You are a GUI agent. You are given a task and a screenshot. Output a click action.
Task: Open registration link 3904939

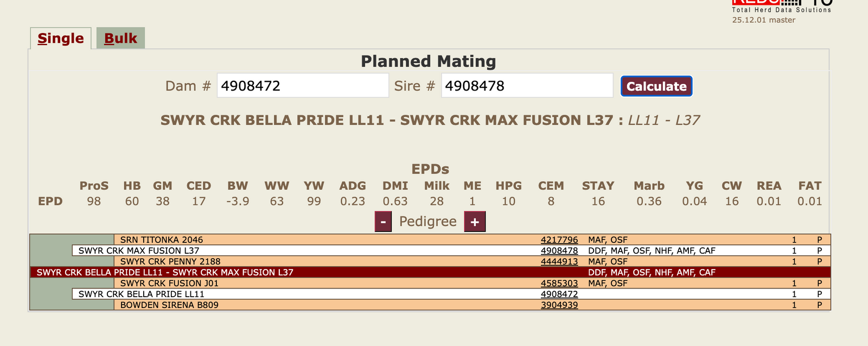559,305
